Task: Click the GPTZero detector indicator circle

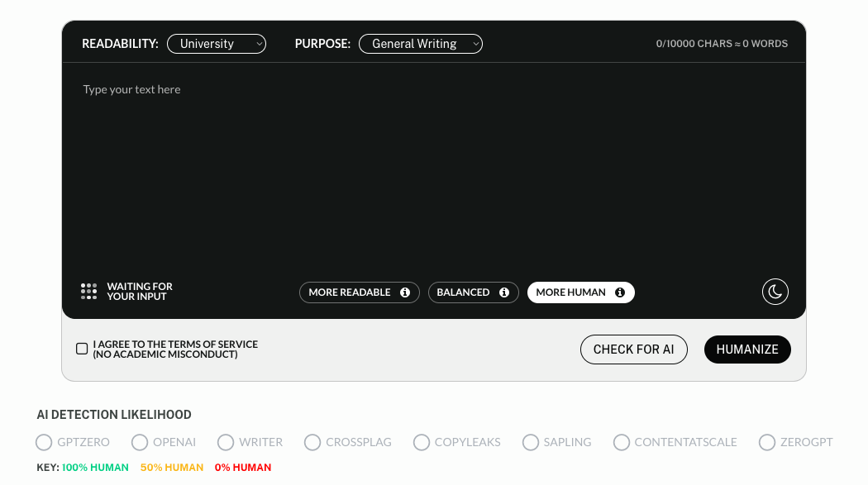Action: click(44, 442)
